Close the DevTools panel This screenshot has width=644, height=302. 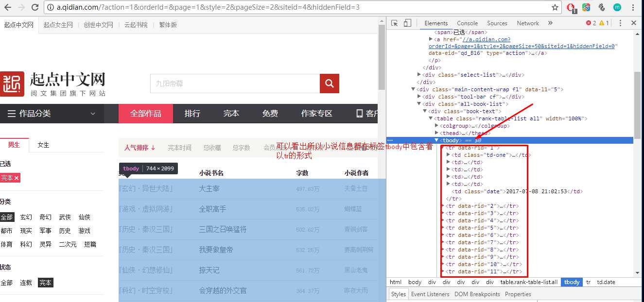click(634, 23)
